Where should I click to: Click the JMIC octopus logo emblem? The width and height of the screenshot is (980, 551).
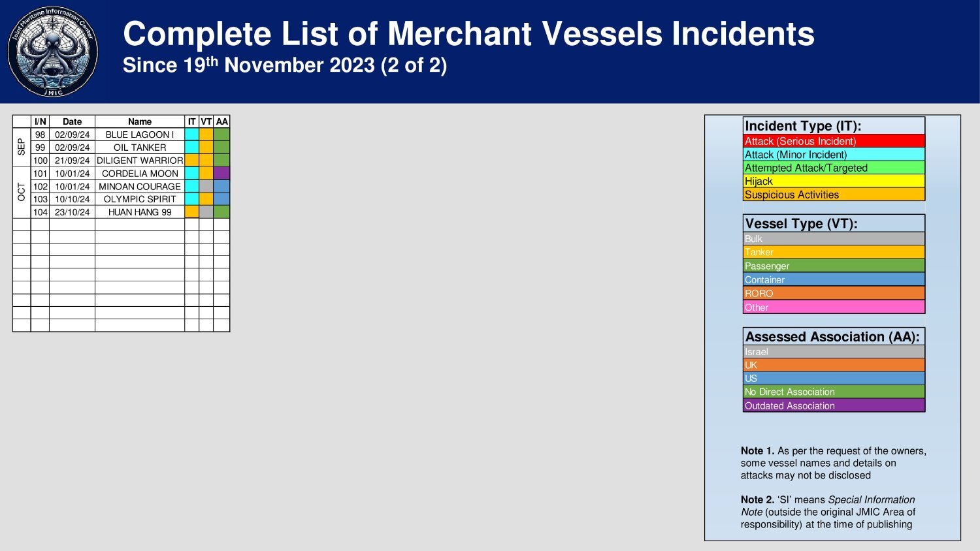tap(53, 52)
